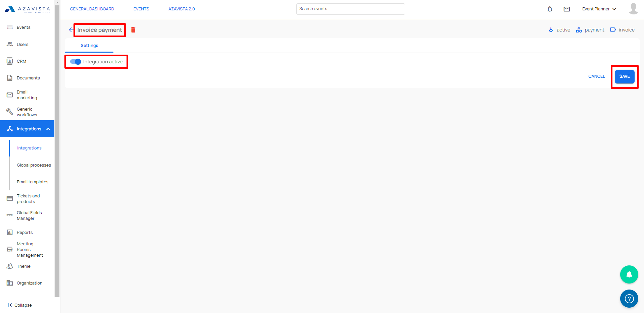644x313 pixels.
Task: Click in the Search events field
Action: pos(350,9)
